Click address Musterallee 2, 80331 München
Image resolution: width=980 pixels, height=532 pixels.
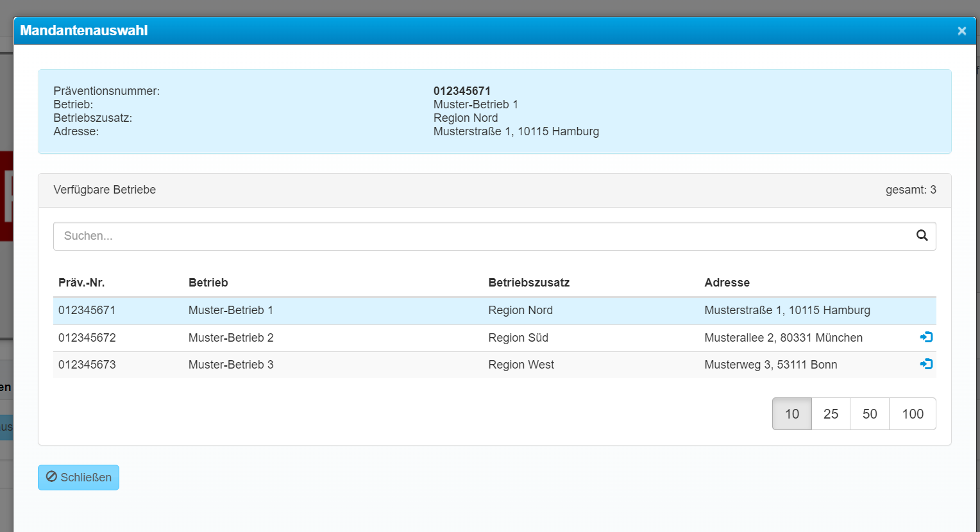[x=783, y=338]
